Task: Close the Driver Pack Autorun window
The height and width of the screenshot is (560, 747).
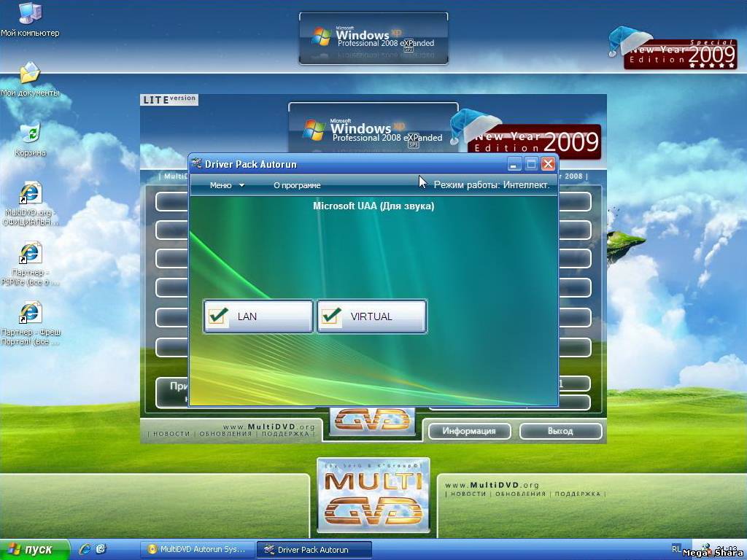Action: point(549,164)
